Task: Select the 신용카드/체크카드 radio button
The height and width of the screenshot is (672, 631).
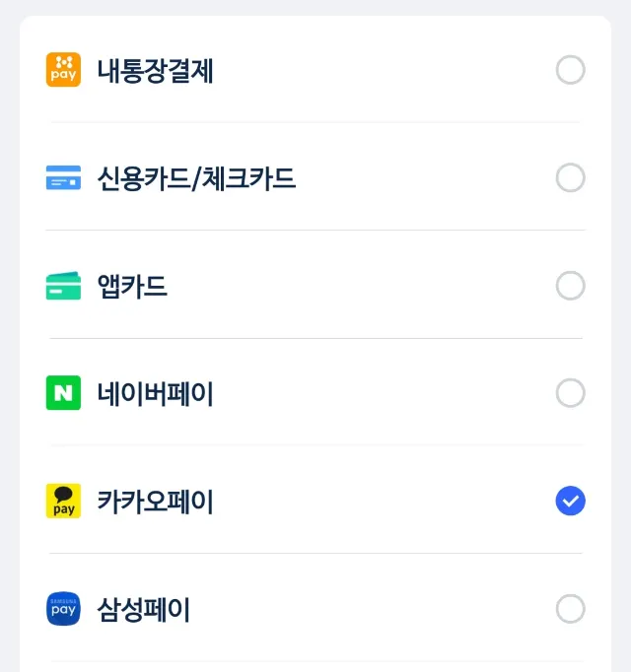Action: pos(570,178)
